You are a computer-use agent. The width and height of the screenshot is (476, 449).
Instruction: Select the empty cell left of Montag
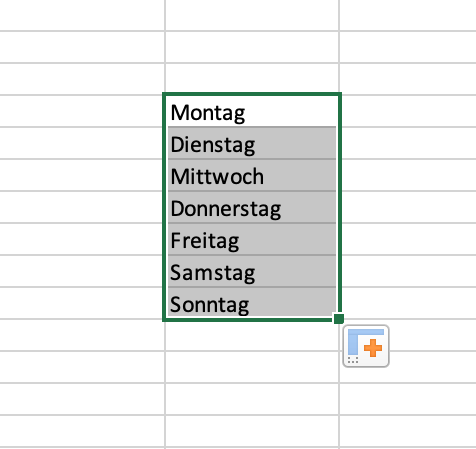(x=82, y=111)
